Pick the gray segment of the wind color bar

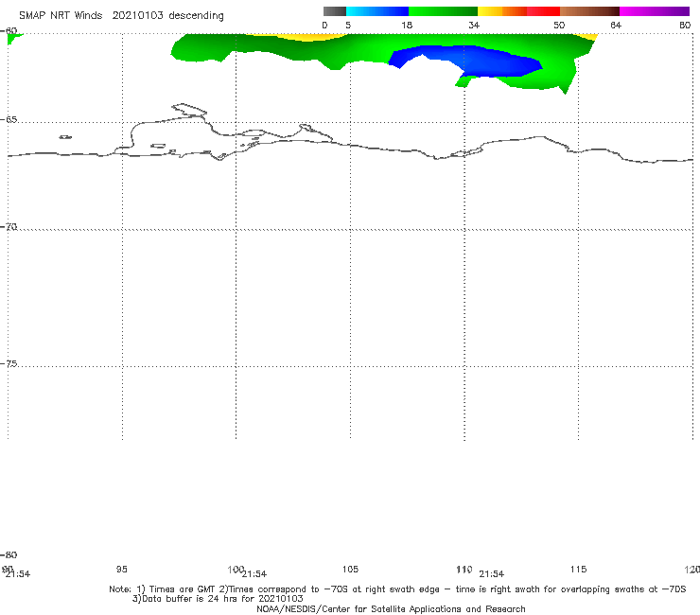pyautogui.click(x=335, y=11)
